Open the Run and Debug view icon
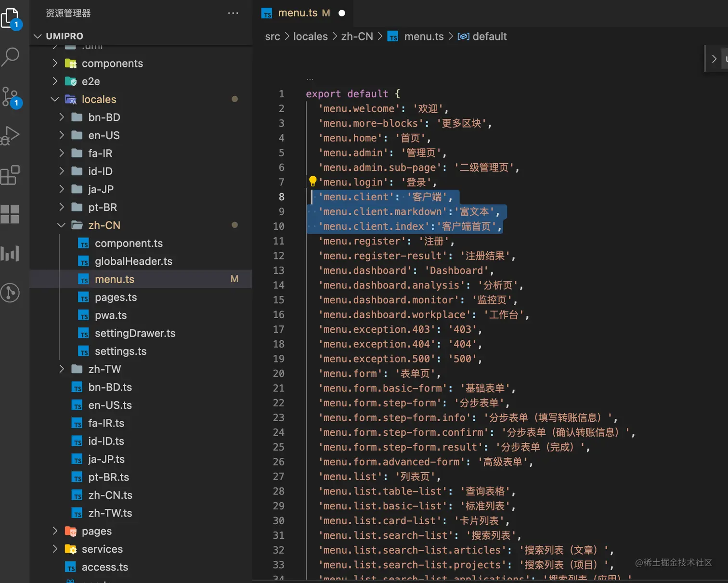The image size is (728, 583). click(11, 135)
